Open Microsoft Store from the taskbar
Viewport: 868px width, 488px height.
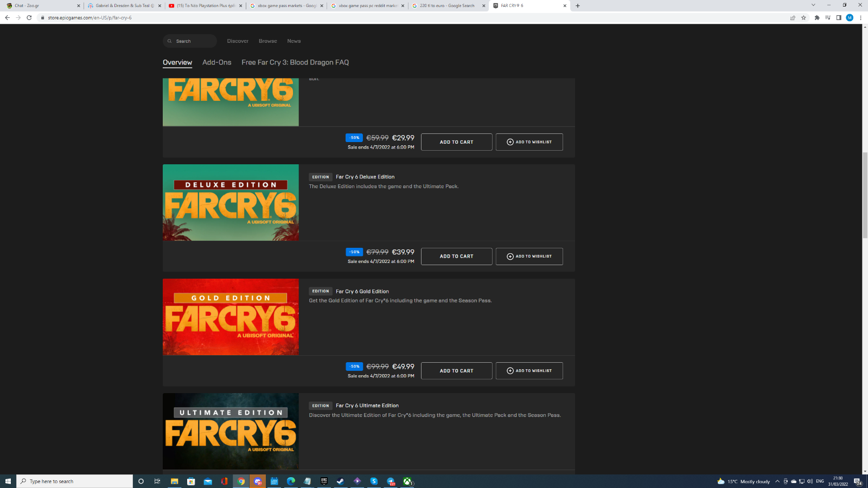(x=191, y=481)
